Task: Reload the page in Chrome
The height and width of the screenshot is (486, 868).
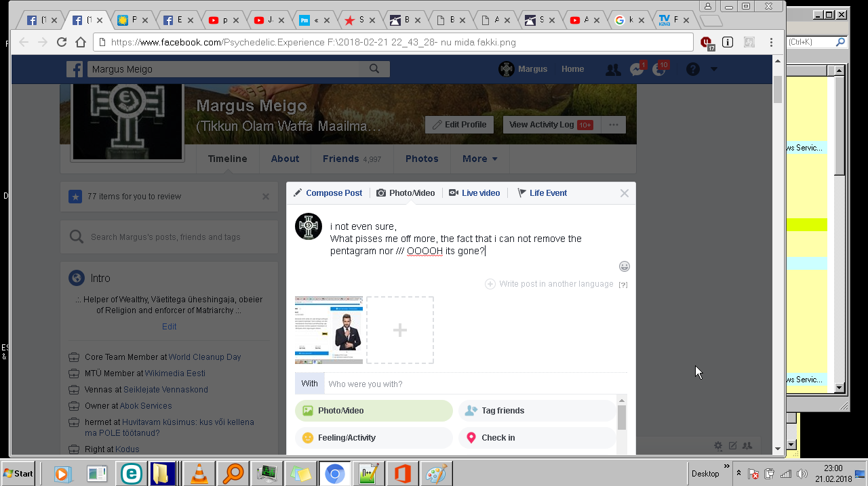Action: [x=62, y=42]
